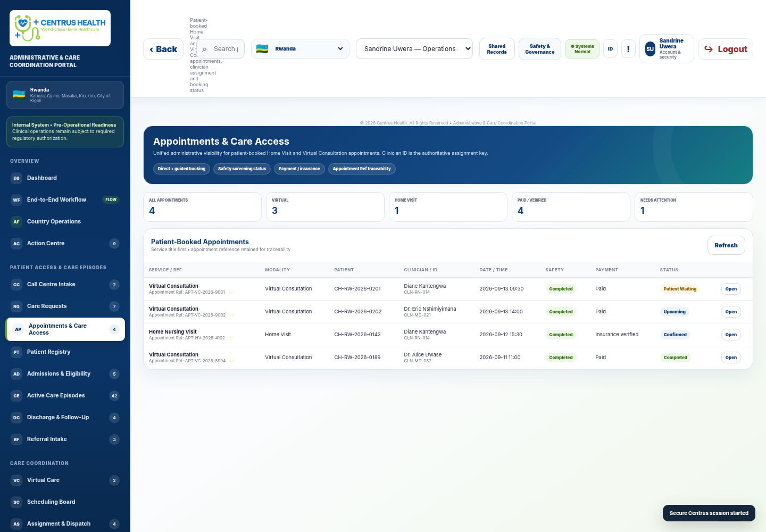Click the FLOW badge on End-to-End Workflow

click(x=111, y=200)
